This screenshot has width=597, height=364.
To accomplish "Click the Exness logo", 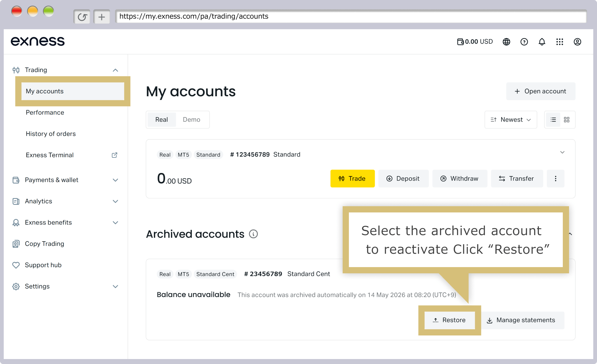I will click(x=38, y=41).
